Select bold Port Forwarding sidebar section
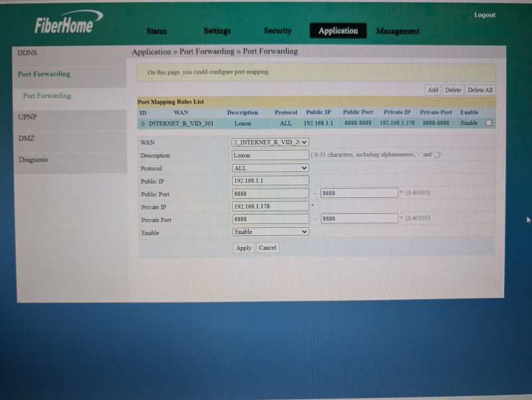This screenshot has height=400, width=532. (44, 74)
